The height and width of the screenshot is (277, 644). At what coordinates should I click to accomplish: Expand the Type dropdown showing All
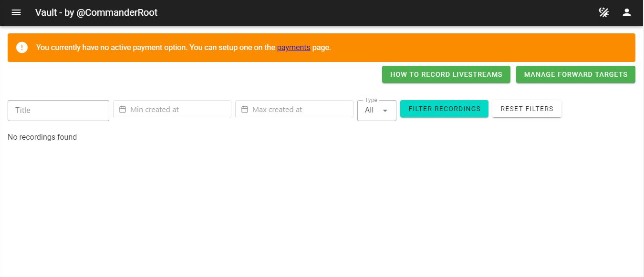pos(377,110)
